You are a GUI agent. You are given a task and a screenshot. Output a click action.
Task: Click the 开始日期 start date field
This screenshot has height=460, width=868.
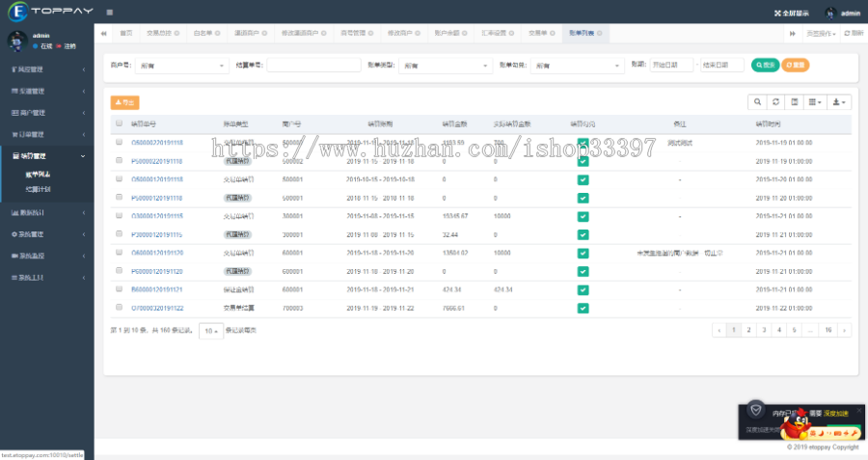pyautogui.click(x=671, y=66)
